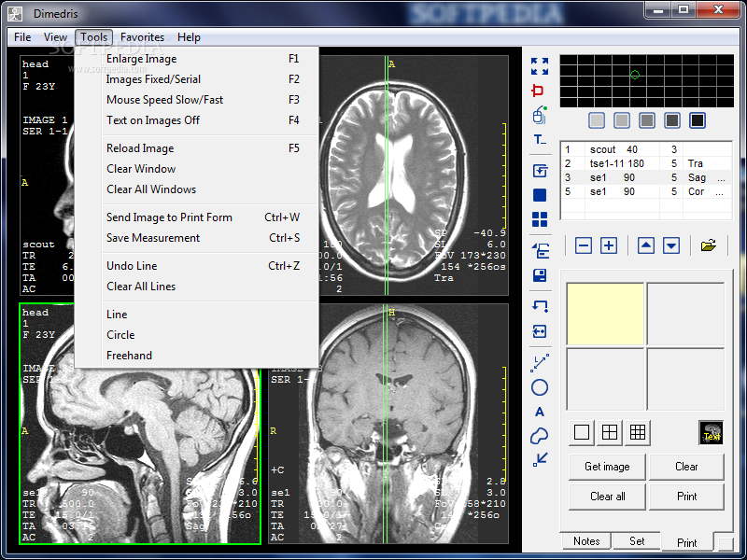Select the freehand region tool icon
Image resolution: width=747 pixels, height=560 pixels.
pos(540,436)
